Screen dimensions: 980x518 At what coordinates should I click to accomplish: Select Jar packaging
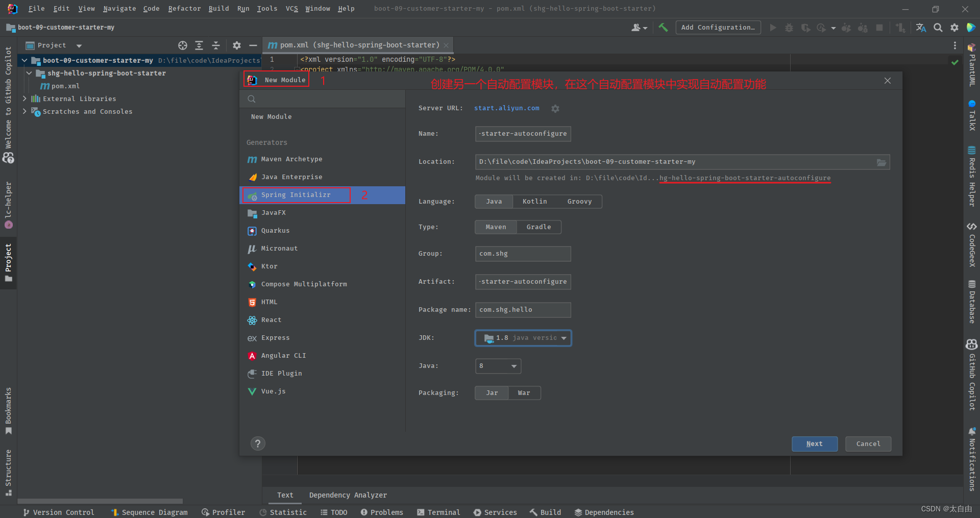coord(492,393)
